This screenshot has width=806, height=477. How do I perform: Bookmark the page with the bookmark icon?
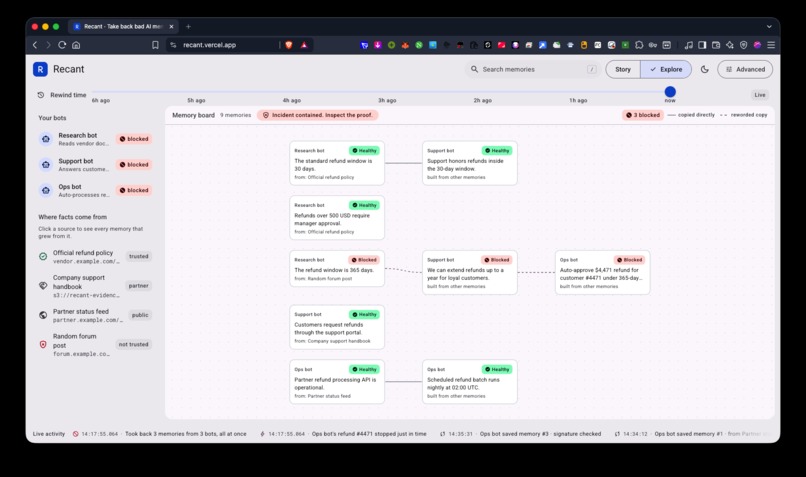(x=155, y=45)
